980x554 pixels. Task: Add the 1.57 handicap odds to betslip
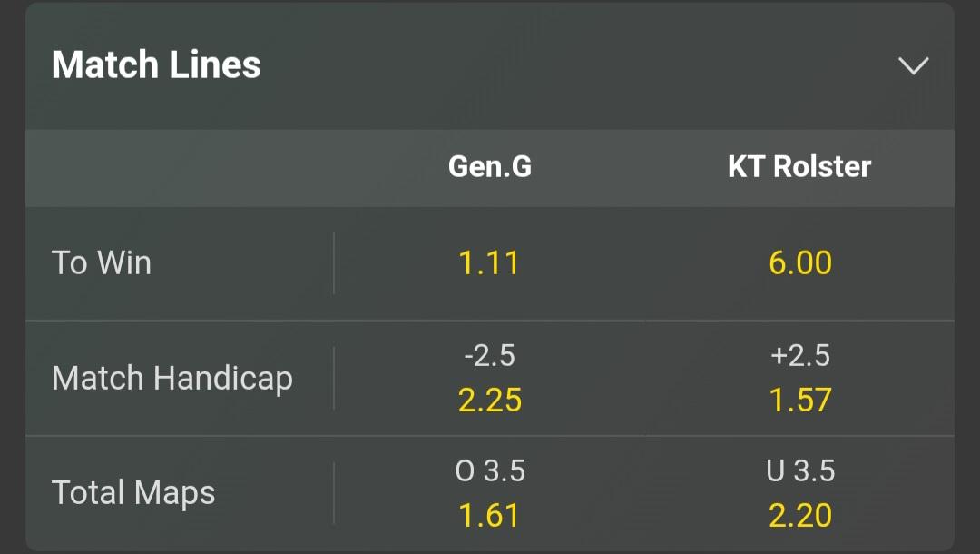click(x=799, y=401)
